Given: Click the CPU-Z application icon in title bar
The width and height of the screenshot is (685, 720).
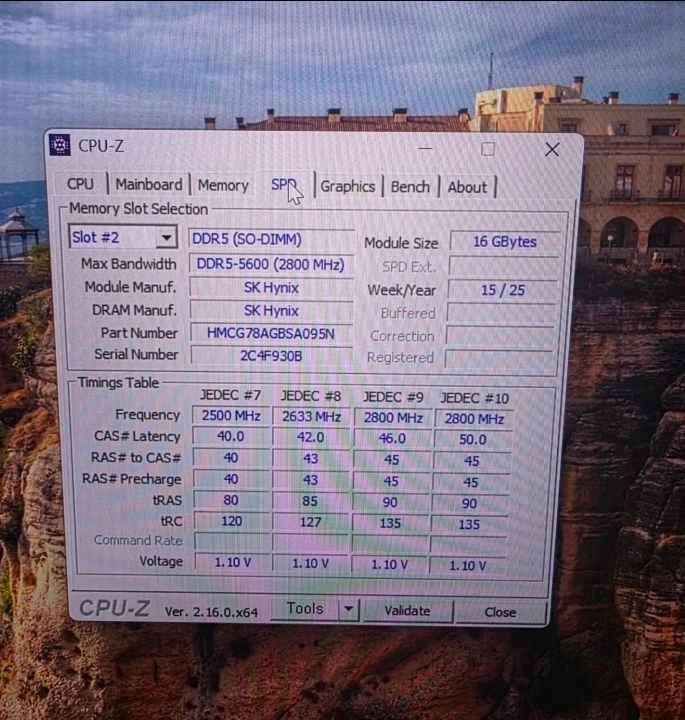Looking at the screenshot, I should 60,145.
